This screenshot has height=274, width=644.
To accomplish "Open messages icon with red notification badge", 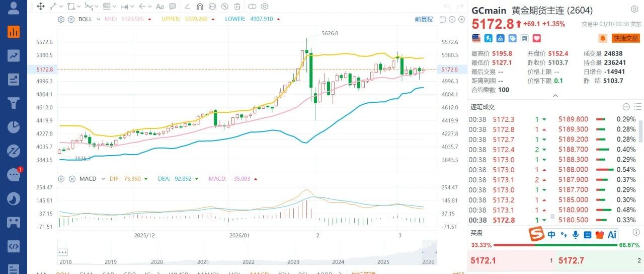I will click(x=14, y=174).
